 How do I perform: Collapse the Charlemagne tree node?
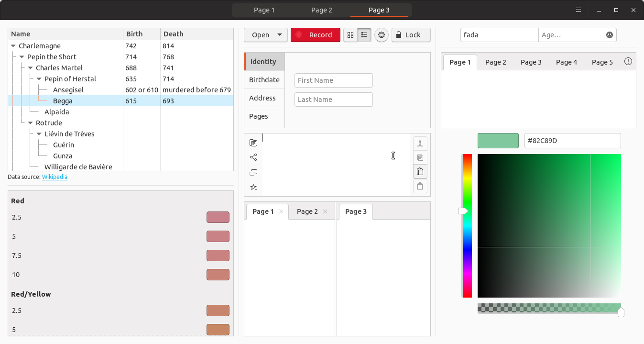point(13,46)
